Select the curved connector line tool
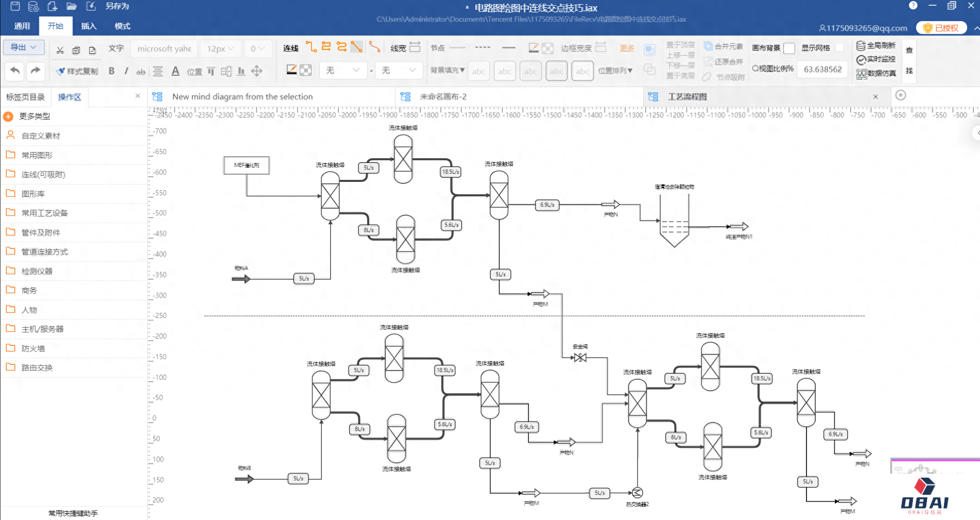The height and width of the screenshot is (520, 980). 374,47
